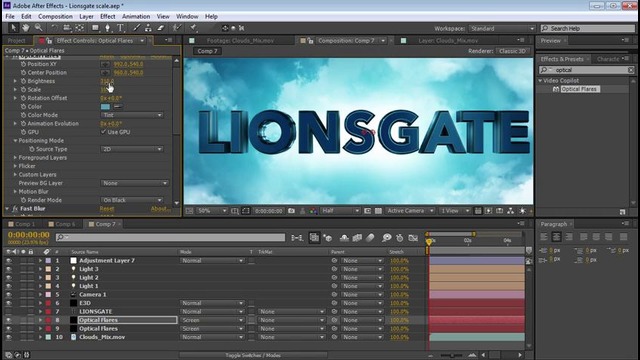This screenshot has width=640, height=360.
Task: Select Optical Flares in Effects & Presets
Action: click(580, 89)
